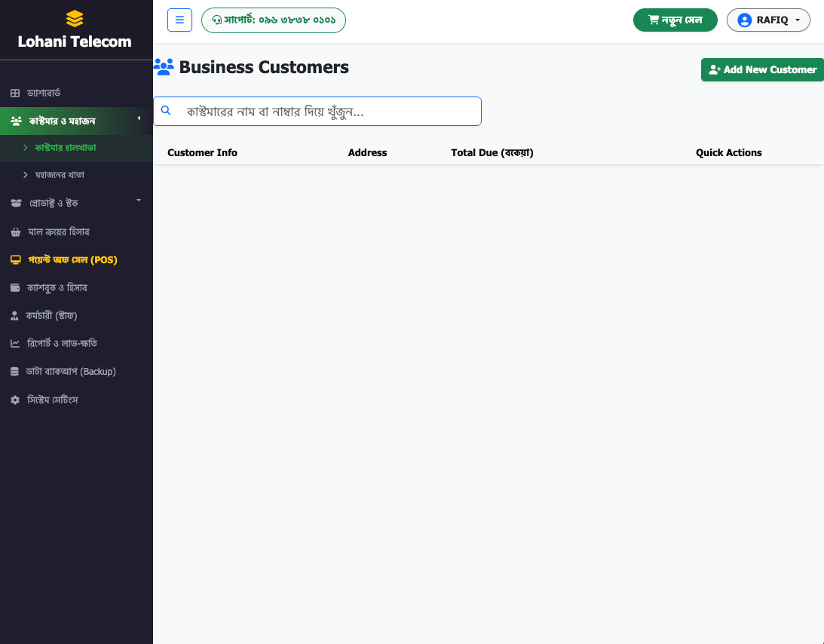Click chevron beside মহাজনের খাতা

(x=25, y=174)
